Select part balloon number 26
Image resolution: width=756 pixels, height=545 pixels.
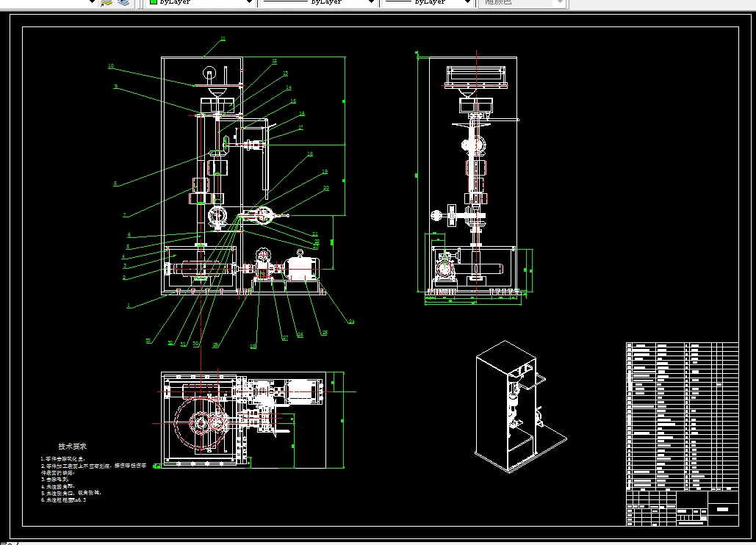[x=300, y=335]
